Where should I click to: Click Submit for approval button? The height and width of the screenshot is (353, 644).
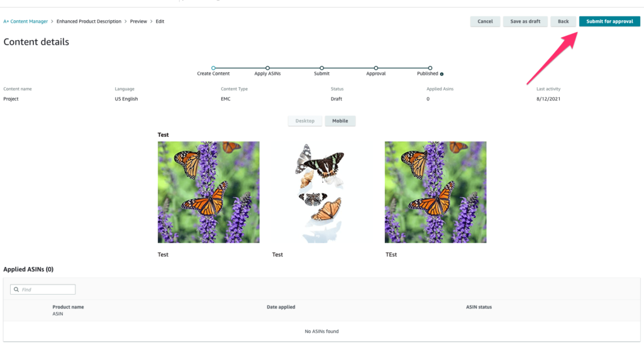(609, 21)
